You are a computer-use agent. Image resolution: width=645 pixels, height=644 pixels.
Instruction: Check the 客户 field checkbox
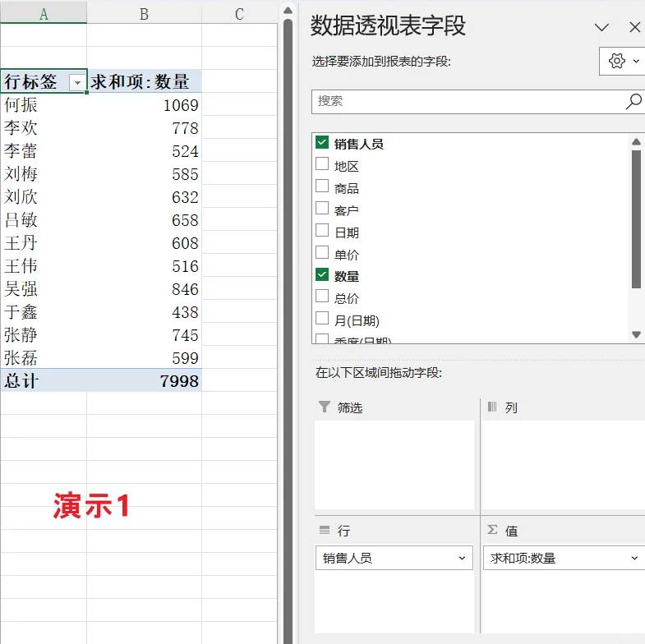click(x=322, y=208)
